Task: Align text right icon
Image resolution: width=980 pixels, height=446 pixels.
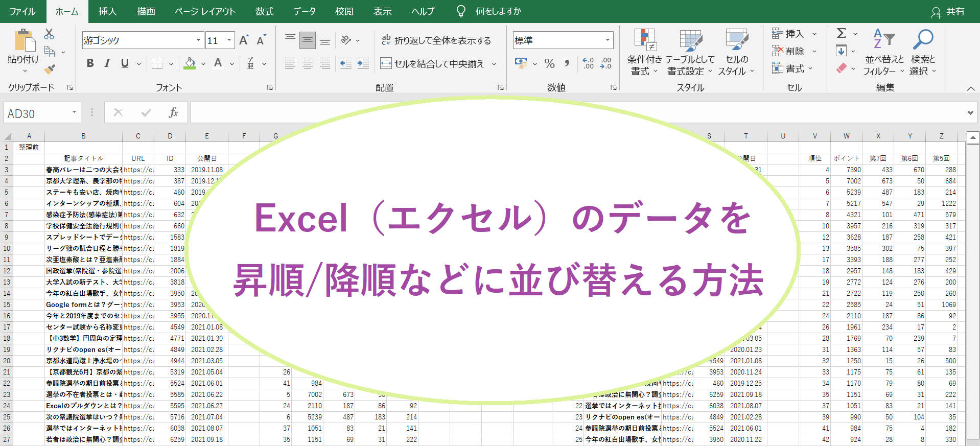Action: 325,63
